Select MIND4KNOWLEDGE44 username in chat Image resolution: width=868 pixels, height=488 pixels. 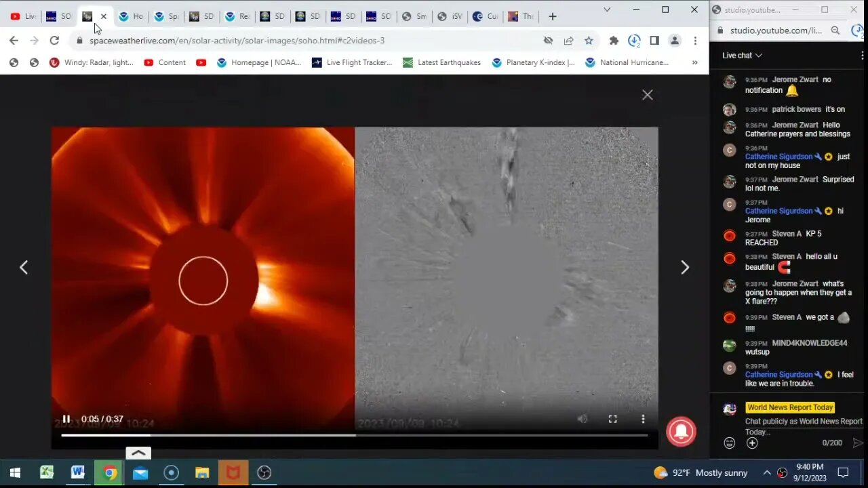click(x=810, y=343)
